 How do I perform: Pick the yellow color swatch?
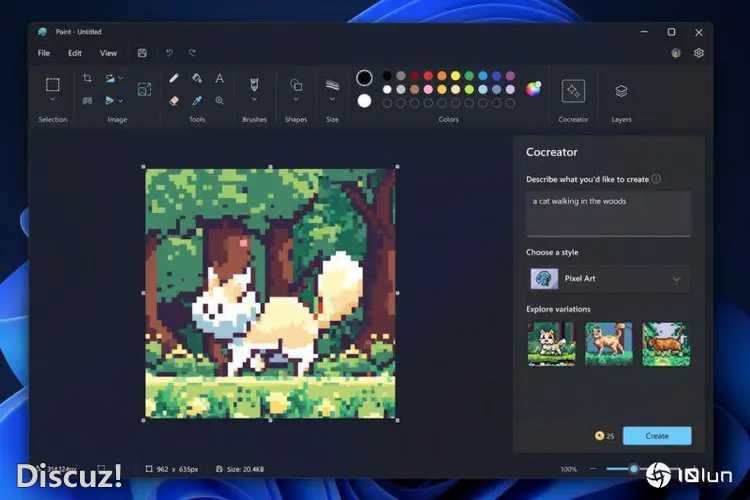[455, 76]
